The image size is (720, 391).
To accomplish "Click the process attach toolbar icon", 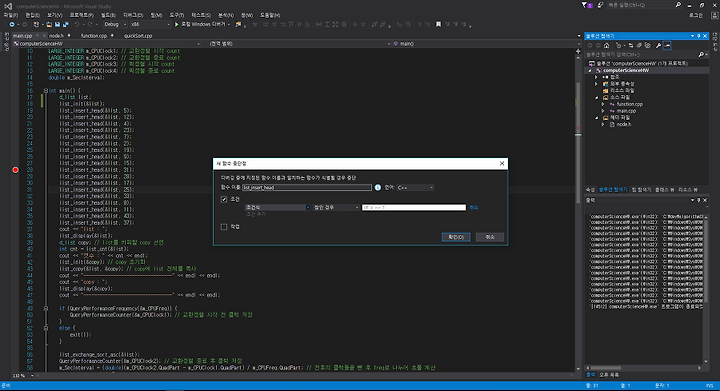I will tap(238, 24).
